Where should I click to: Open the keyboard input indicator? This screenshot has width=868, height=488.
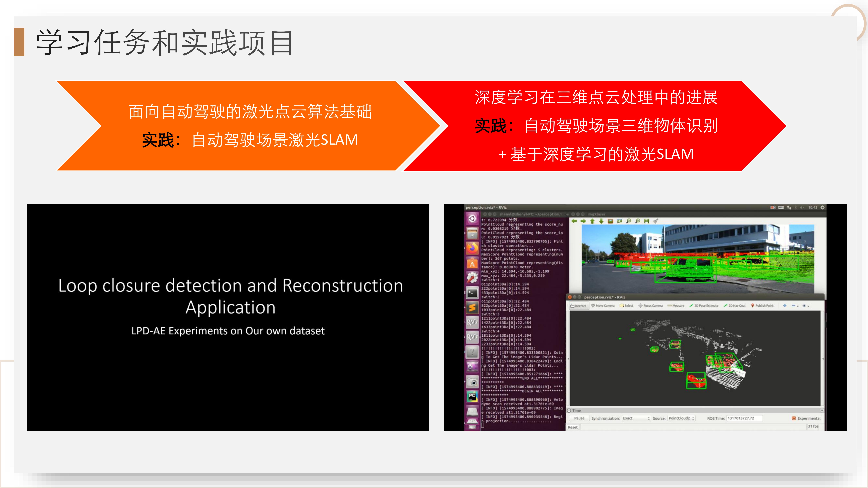(x=781, y=207)
